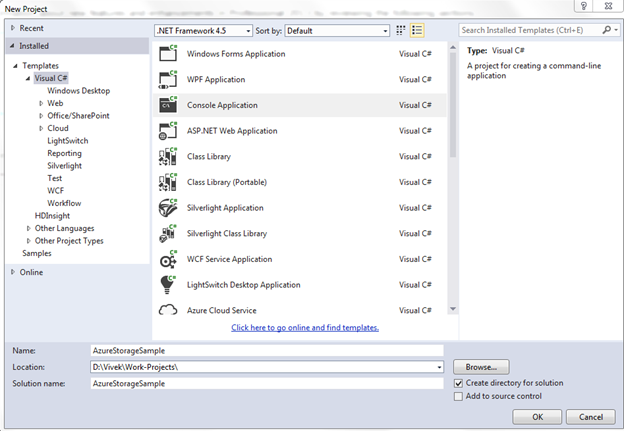624x431 pixels.
Task: Select the WCF Service Application name
Action: (x=230, y=259)
